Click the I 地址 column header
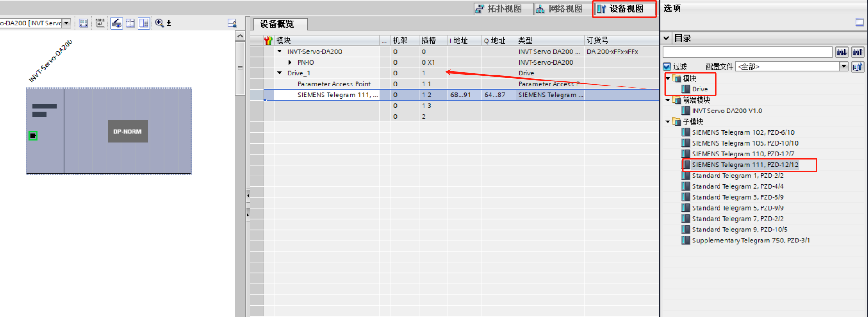This screenshot has width=868, height=317. coord(465,40)
